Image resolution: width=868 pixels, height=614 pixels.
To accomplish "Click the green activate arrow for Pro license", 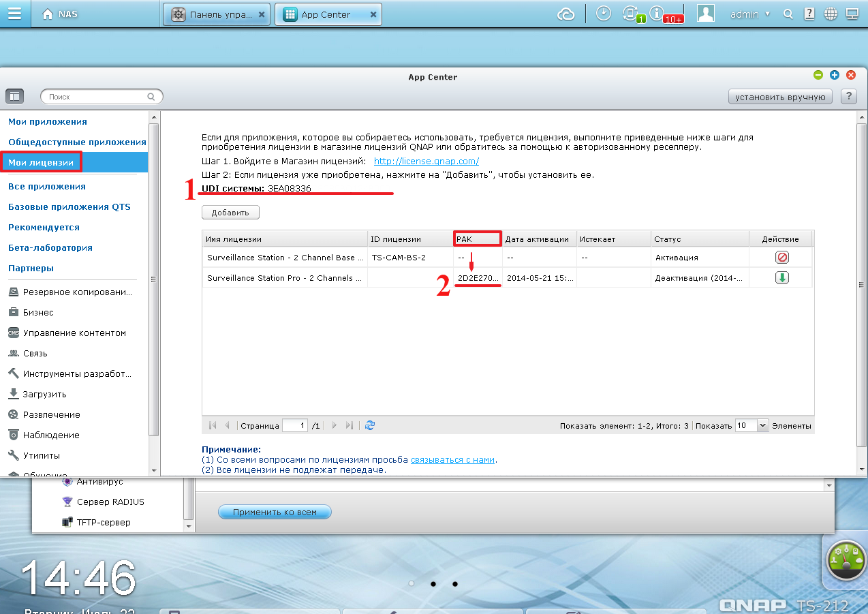I will [x=781, y=278].
